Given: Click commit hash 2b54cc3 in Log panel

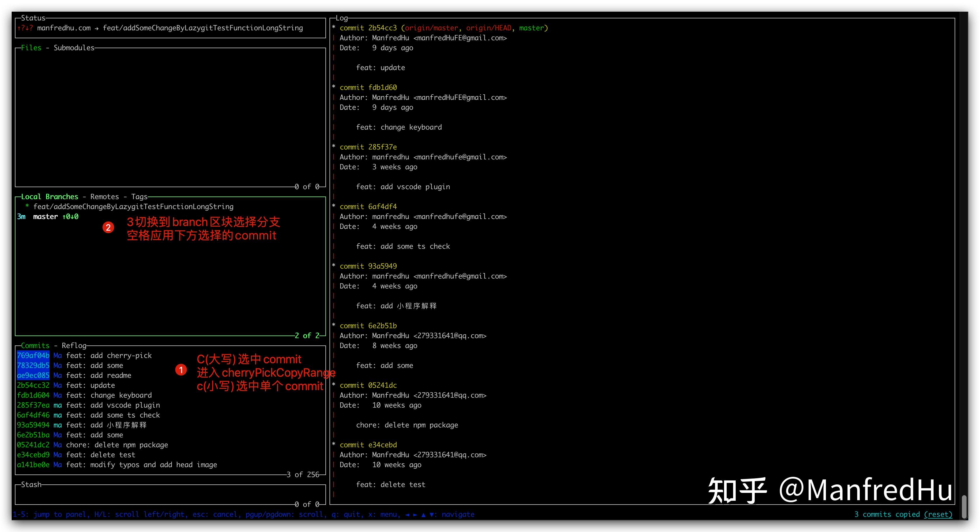Looking at the screenshot, I should 382,28.
